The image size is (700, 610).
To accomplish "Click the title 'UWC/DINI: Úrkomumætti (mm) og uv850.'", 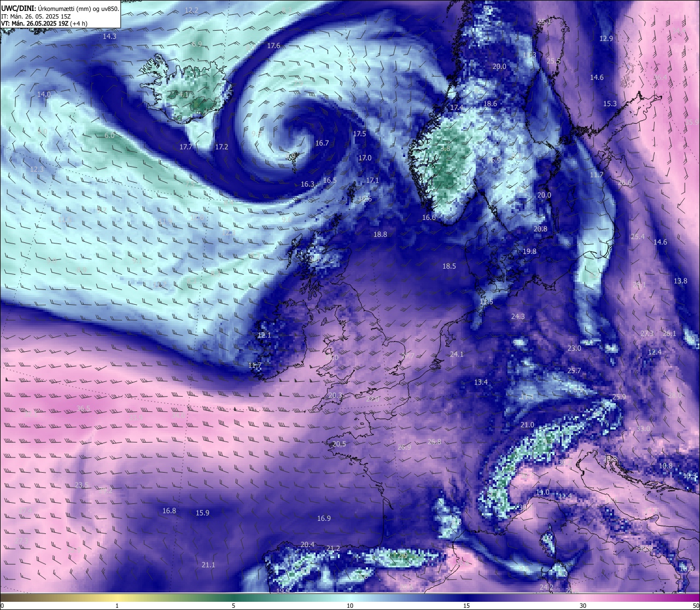I will 60,9.
